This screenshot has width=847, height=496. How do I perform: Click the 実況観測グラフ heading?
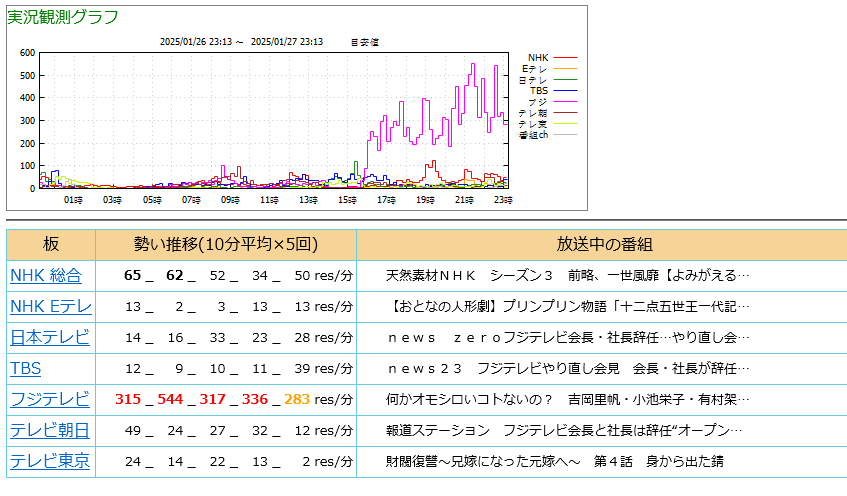[63, 17]
